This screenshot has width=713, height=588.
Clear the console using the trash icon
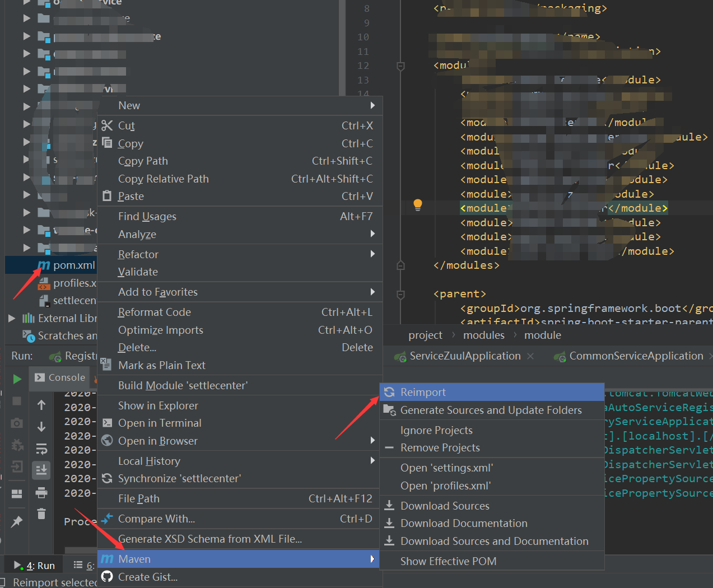(41, 514)
